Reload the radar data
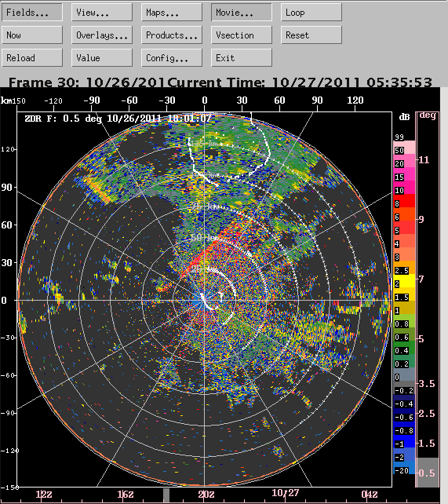This screenshot has height=504, width=448. pos(32,58)
